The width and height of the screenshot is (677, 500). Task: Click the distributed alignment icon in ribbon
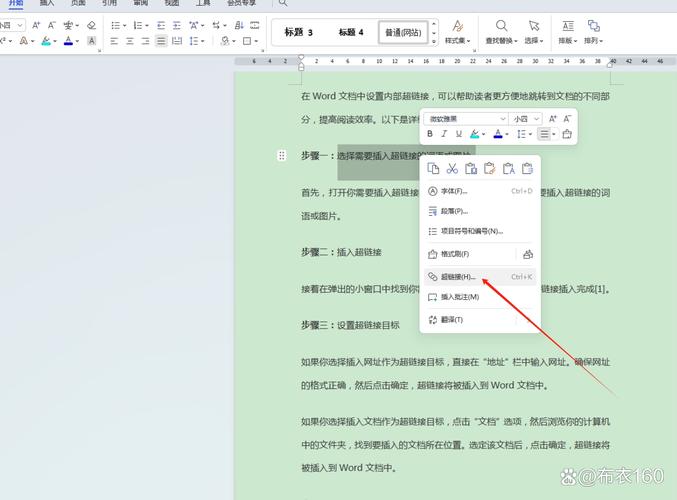[177, 41]
